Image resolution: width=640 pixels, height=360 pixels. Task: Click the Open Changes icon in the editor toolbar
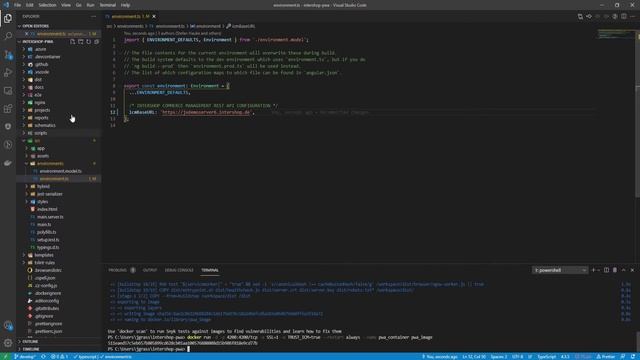(580, 16)
